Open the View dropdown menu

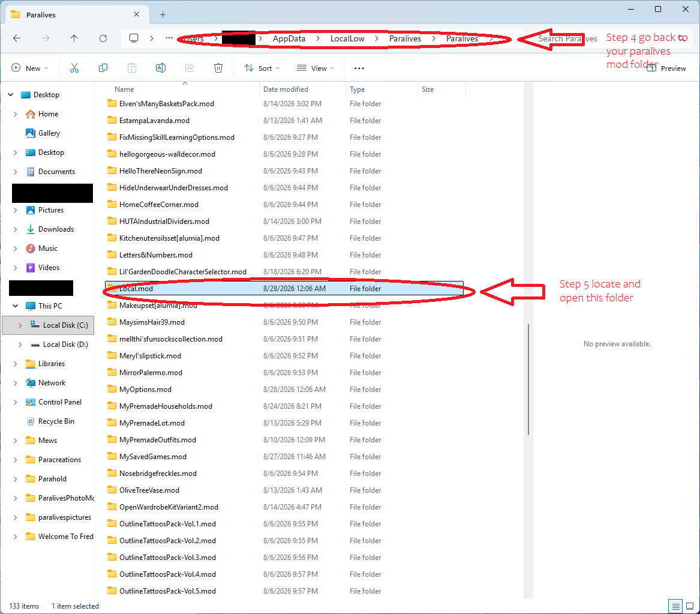315,68
